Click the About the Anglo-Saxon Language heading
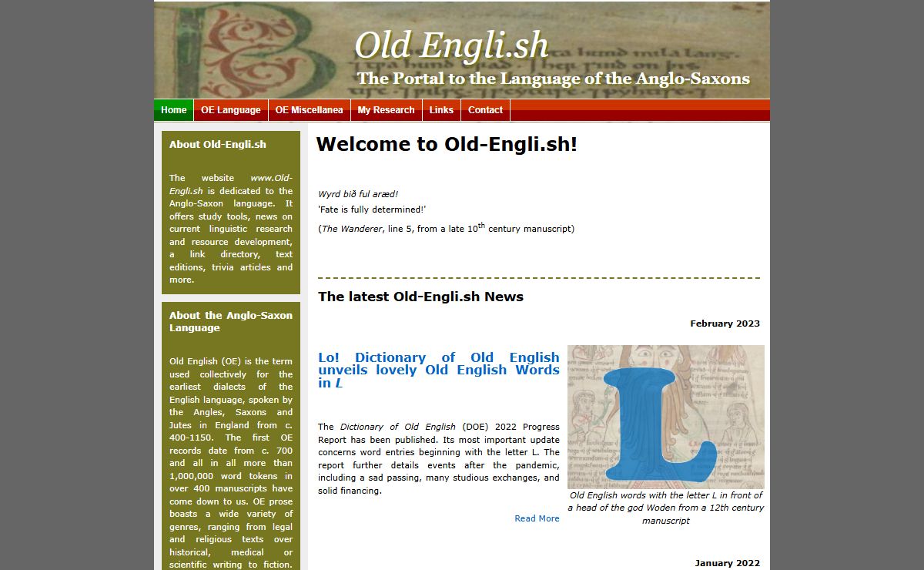The height and width of the screenshot is (570, 924). click(x=231, y=321)
